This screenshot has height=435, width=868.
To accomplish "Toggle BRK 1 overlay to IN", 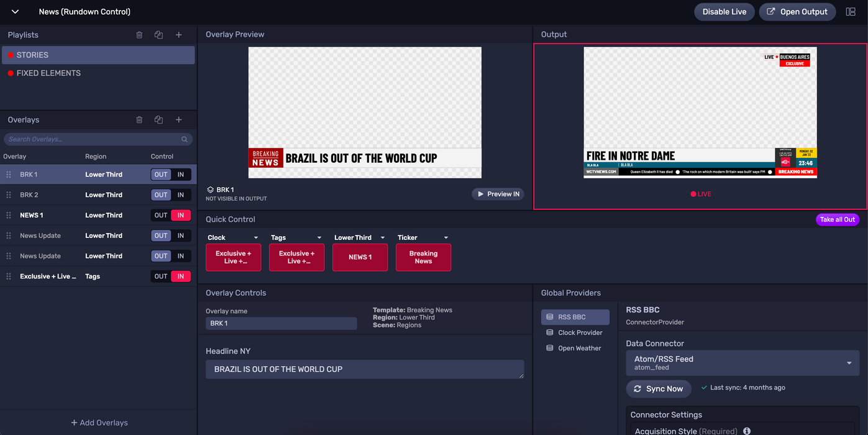I will click(x=181, y=175).
